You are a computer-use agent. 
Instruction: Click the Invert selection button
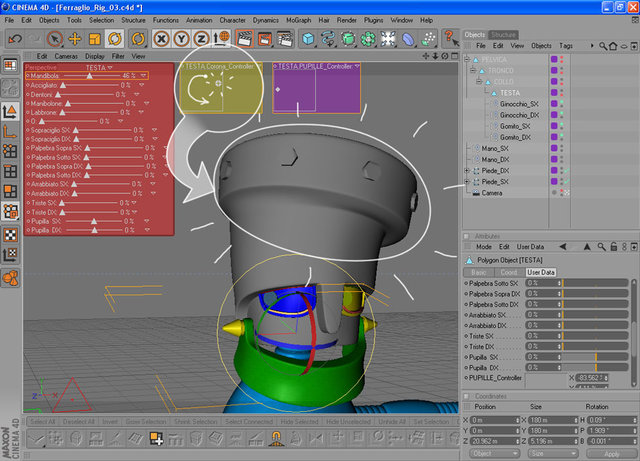click(110, 421)
